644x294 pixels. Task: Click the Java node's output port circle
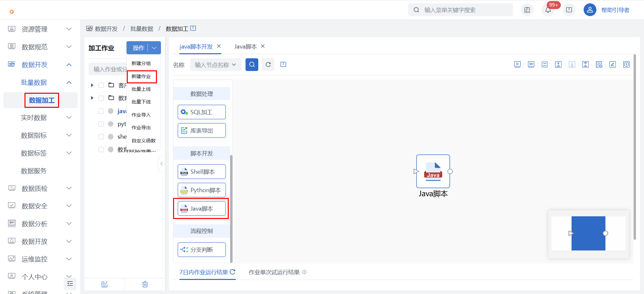(x=450, y=171)
